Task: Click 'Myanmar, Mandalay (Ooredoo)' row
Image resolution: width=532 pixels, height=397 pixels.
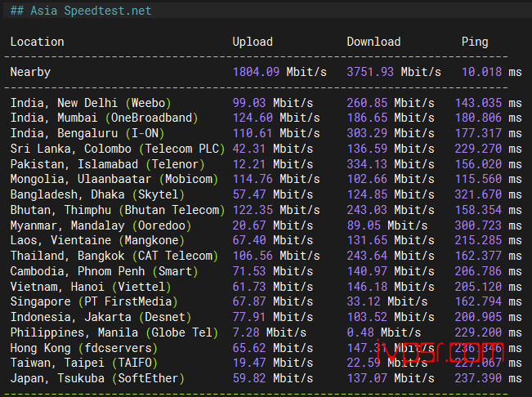Action: pos(101,225)
